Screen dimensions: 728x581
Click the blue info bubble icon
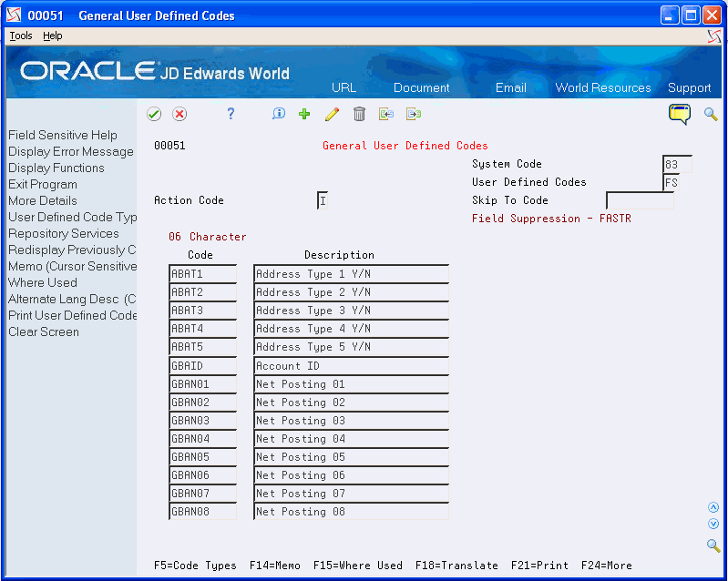(279, 114)
